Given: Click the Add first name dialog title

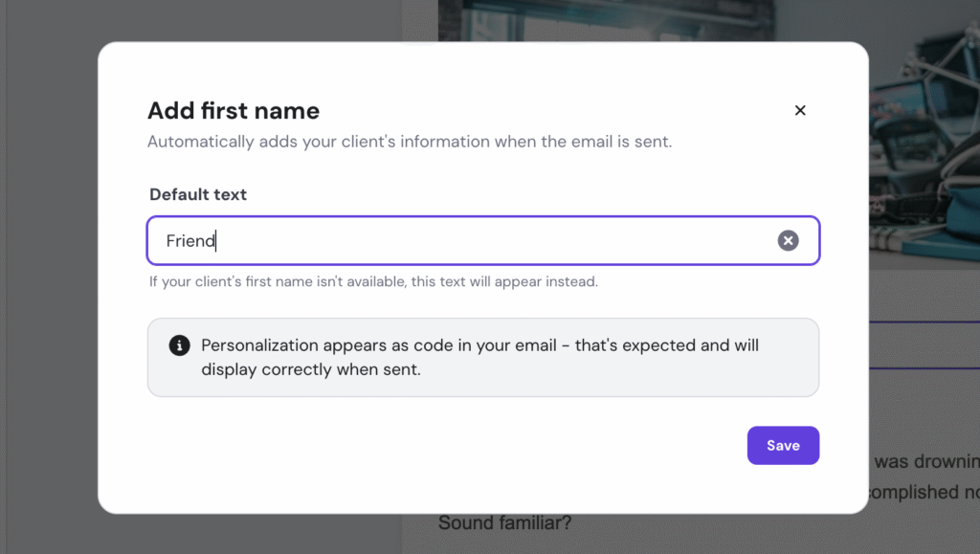Looking at the screenshot, I should [233, 110].
